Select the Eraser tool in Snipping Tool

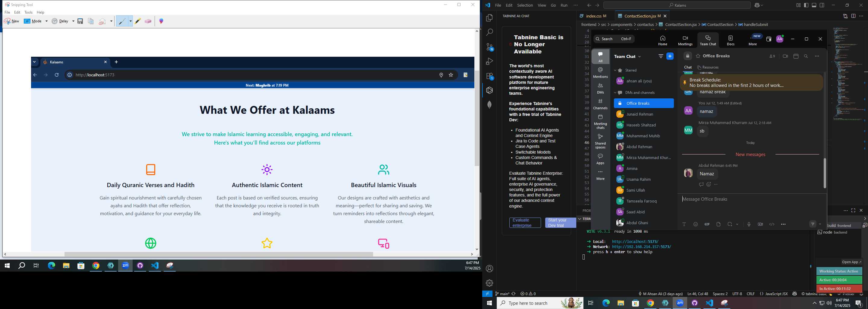pos(148,21)
